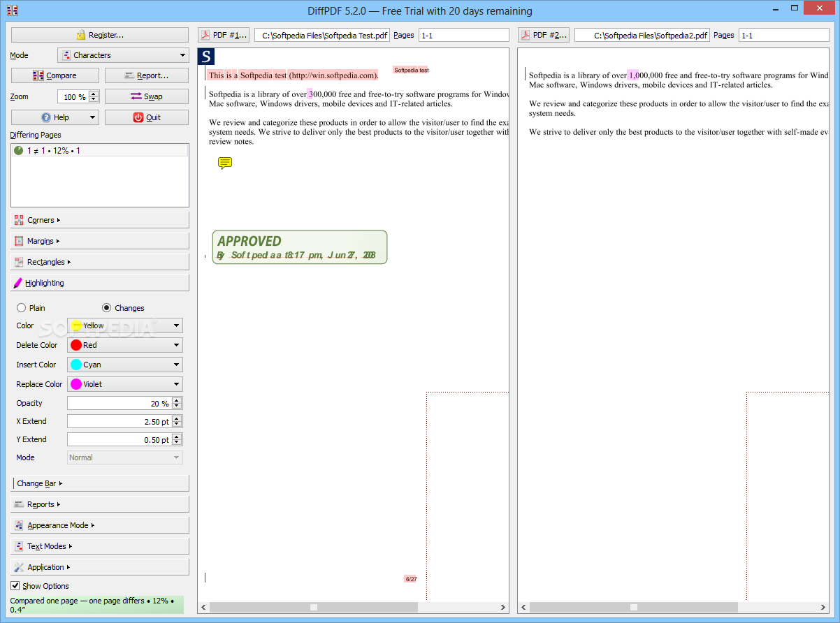Click the Softpedia Test.pdf path field
The image size is (840, 623).
point(322,35)
